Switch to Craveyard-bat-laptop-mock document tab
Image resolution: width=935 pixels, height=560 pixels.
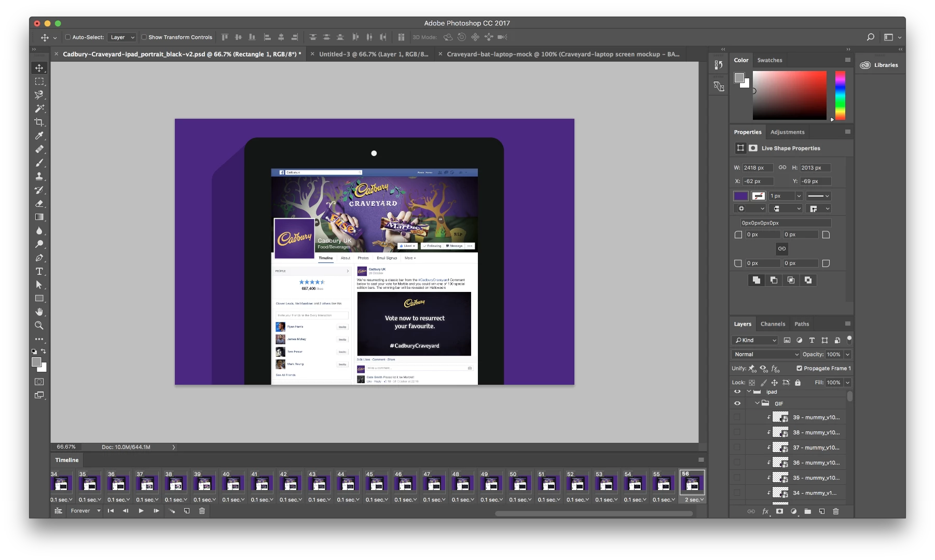(x=563, y=54)
